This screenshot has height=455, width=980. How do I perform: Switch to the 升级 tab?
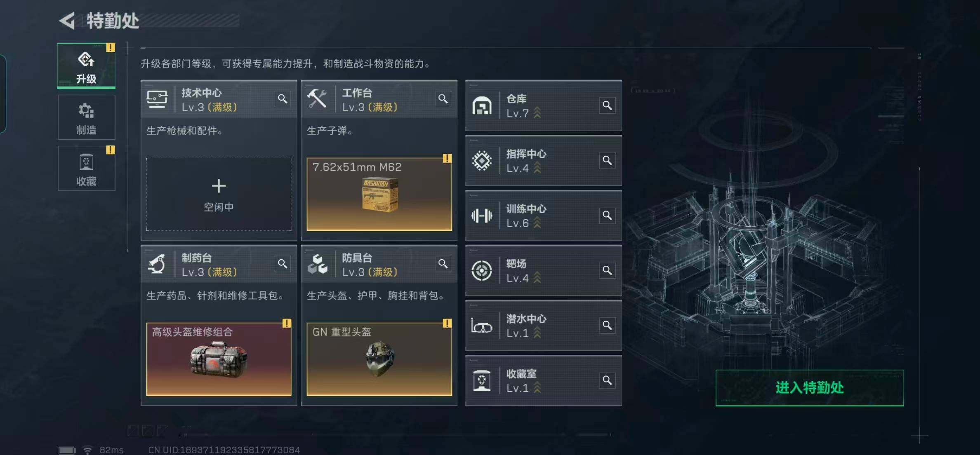coord(86,66)
